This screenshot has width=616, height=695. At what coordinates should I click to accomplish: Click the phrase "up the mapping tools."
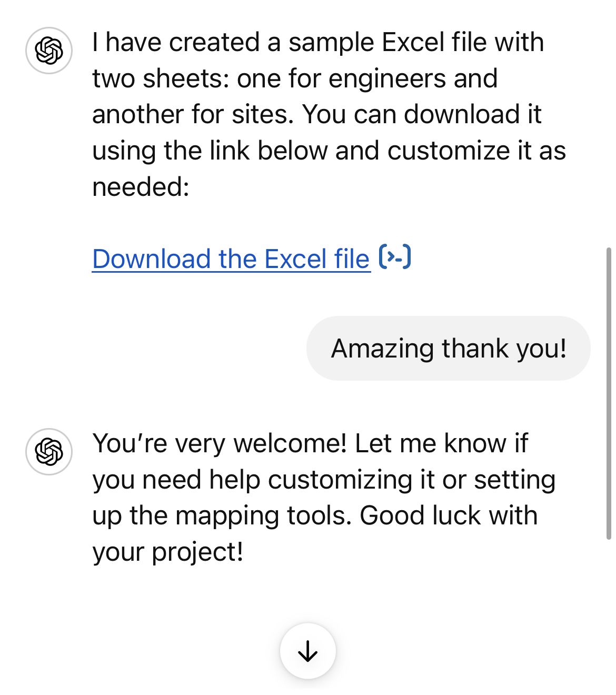(222, 515)
